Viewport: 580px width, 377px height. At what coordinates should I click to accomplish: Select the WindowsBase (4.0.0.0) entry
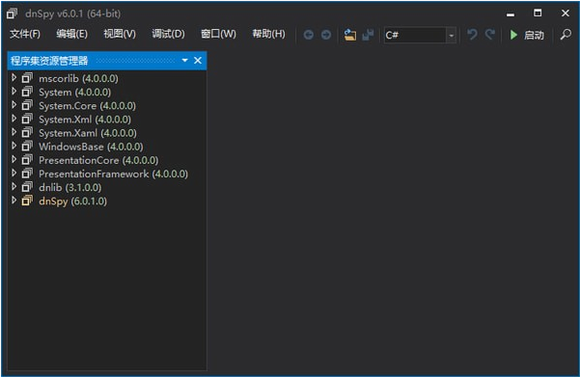click(x=91, y=147)
